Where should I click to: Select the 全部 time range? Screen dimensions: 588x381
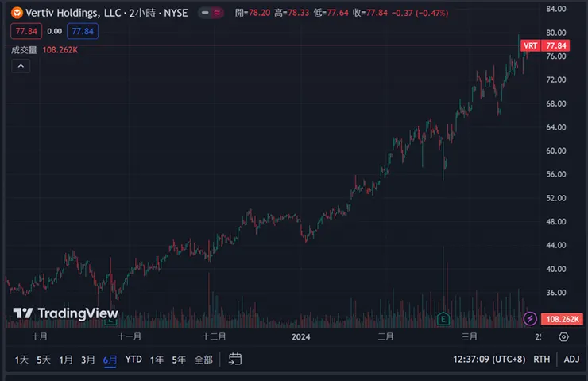203,360
